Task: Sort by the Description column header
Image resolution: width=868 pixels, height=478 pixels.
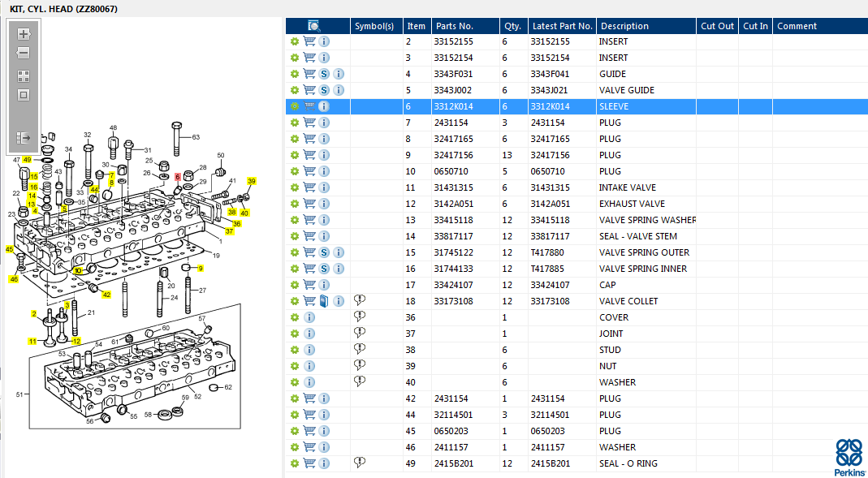Action: (625, 26)
